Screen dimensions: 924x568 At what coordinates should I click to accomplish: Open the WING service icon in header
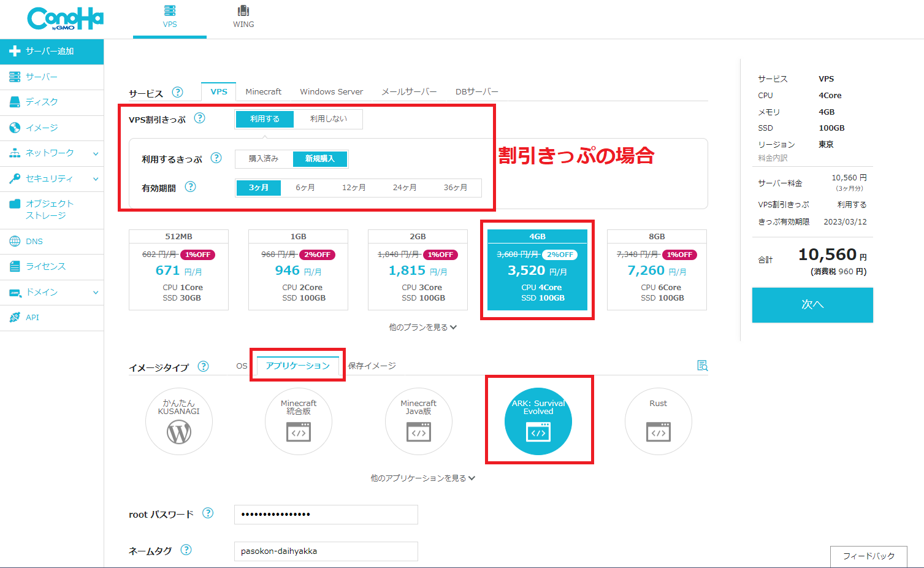click(x=243, y=17)
